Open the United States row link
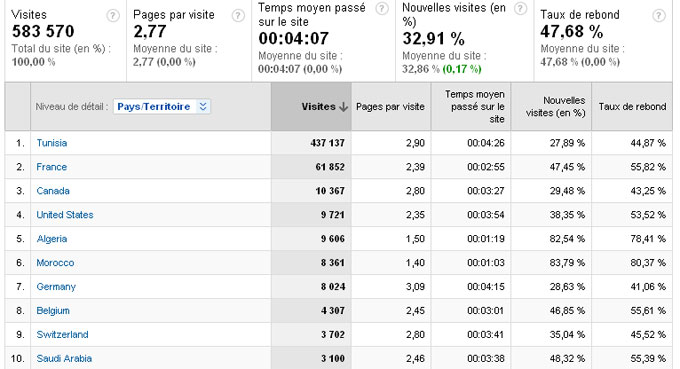This screenshot has height=369, width=680. coord(65,215)
